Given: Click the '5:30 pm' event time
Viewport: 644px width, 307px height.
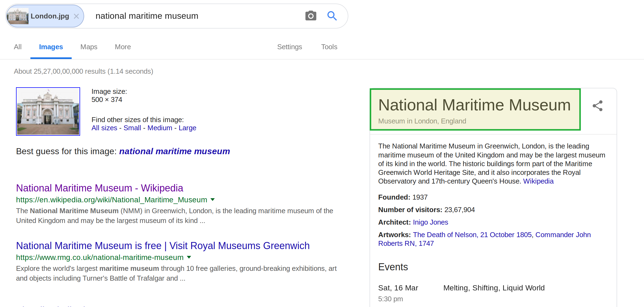Looking at the screenshot, I should pyautogui.click(x=390, y=299).
